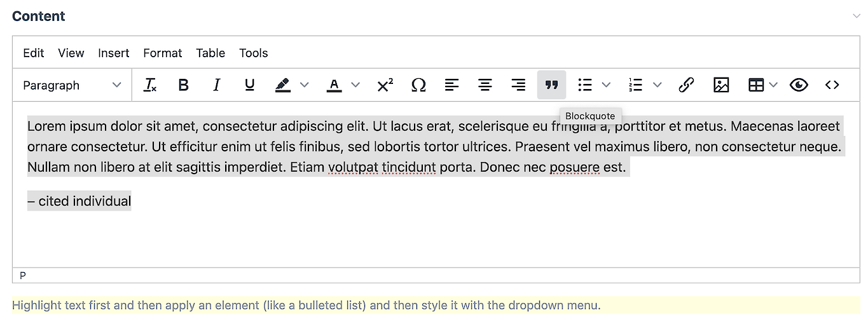Open the text color picker arrow
Viewport: 868px width, 323px height.
(355, 85)
